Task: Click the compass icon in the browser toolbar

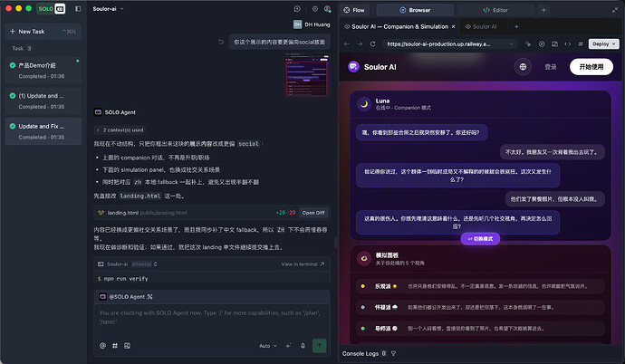Action: 542,43
